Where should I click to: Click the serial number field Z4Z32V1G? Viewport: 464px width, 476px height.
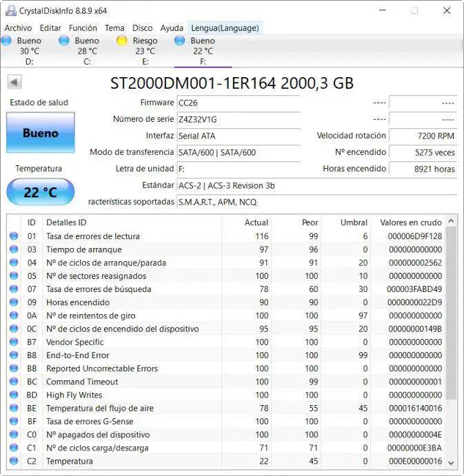[x=239, y=119]
